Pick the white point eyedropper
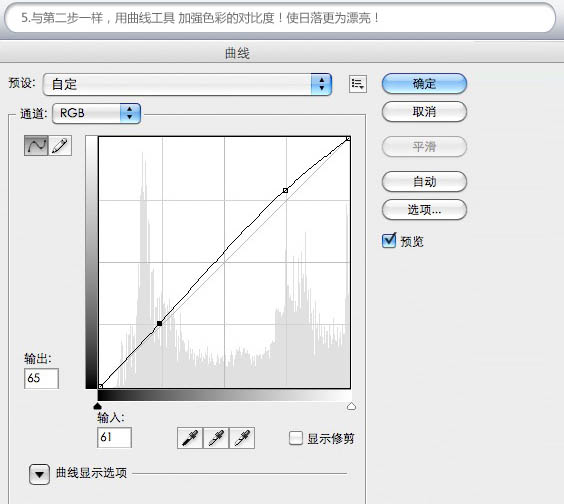Viewport: 564px width, 504px height. pyautogui.click(x=242, y=438)
